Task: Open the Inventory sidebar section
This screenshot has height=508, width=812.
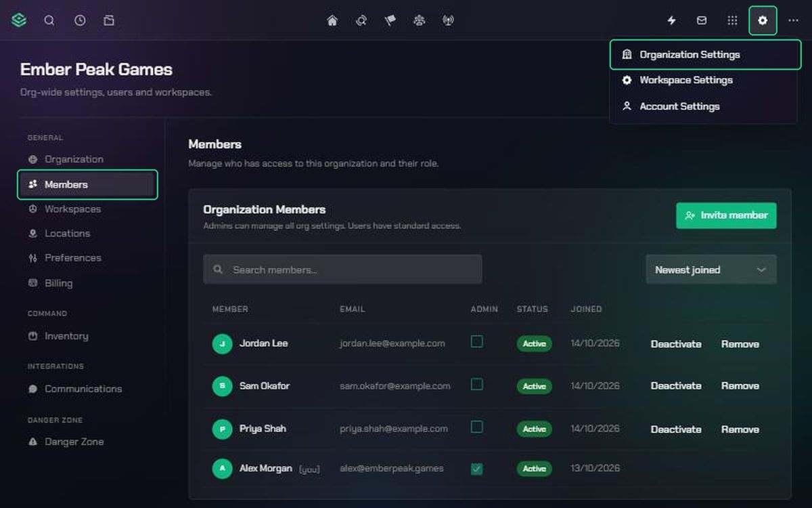Action: (87, 336)
